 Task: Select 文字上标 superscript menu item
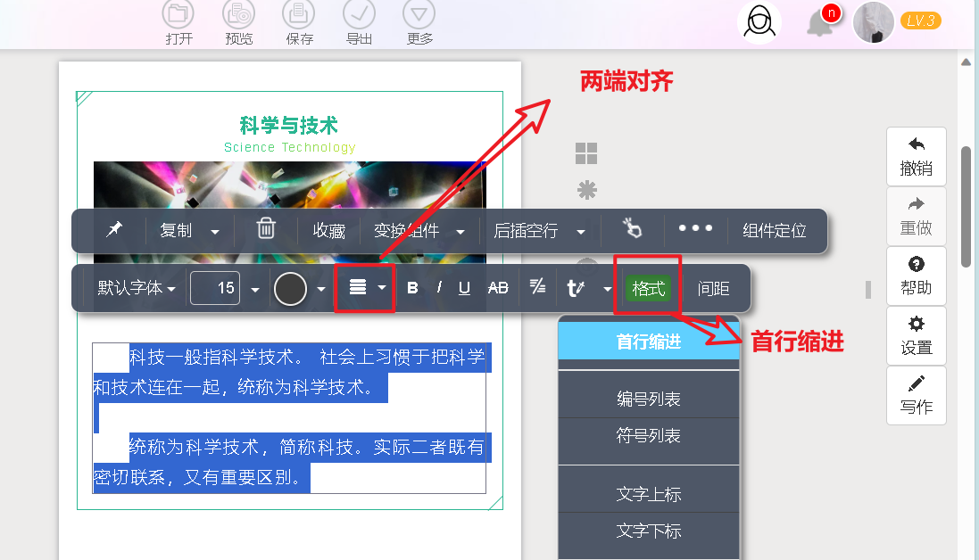point(648,495)
